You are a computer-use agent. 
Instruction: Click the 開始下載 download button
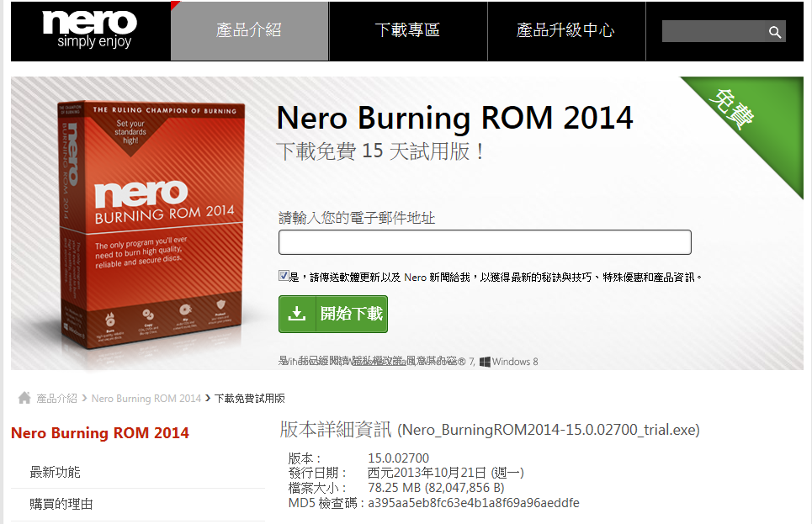pyautogui.click(x=333, y=314)
